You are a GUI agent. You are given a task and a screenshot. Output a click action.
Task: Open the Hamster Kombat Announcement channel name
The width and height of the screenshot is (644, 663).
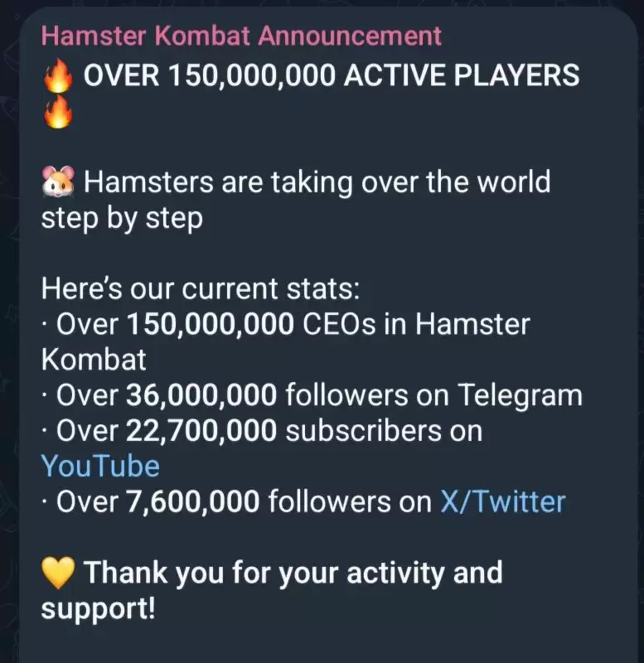[241, 36]
